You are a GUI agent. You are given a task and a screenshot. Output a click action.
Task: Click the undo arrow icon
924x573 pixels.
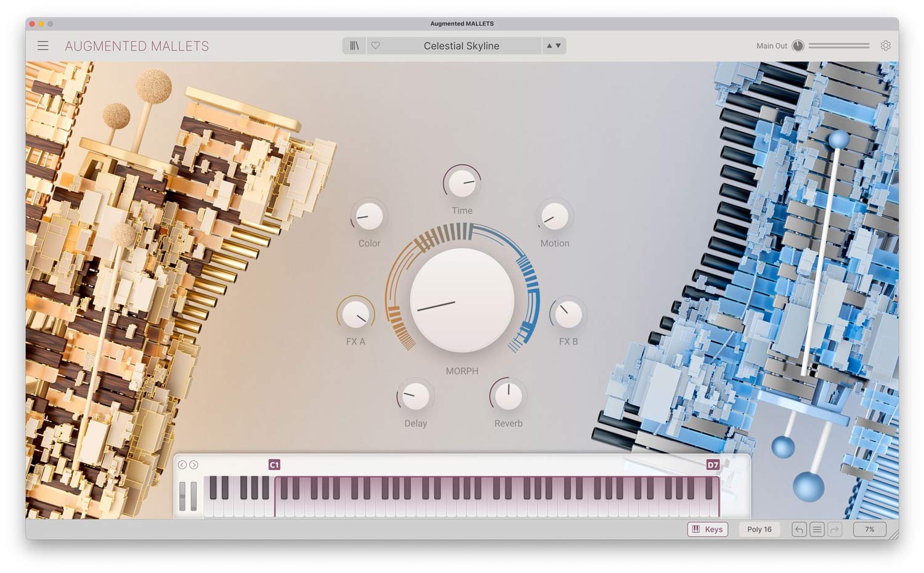pos(799,529)
